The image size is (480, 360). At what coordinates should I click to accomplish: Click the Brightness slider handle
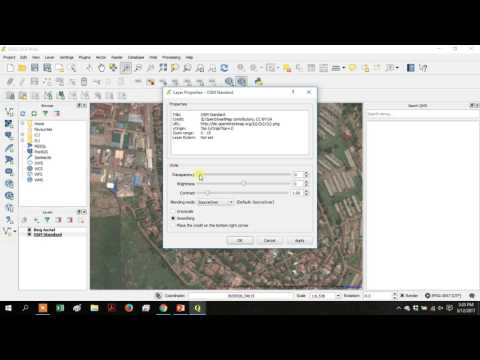pos(244,183)
